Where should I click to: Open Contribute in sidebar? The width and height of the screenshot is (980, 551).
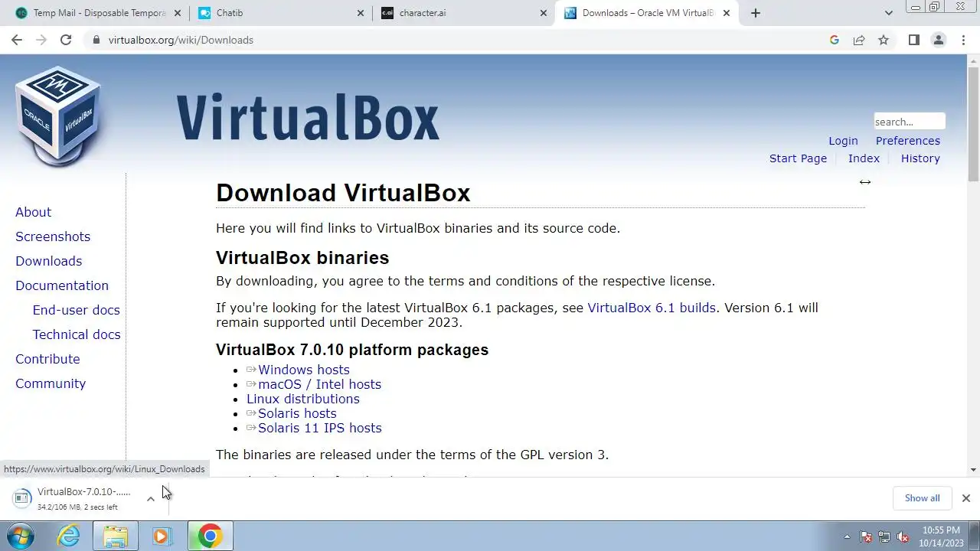(x=47, y=359)
